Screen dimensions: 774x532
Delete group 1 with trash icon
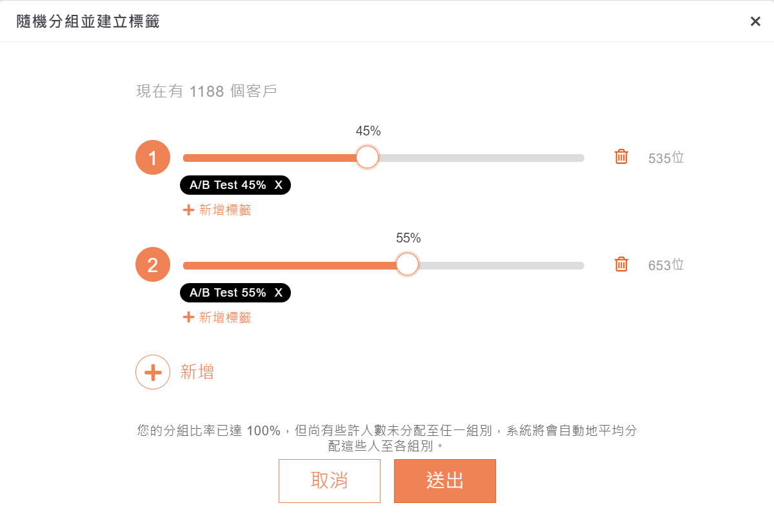click(x=621, y=157)
